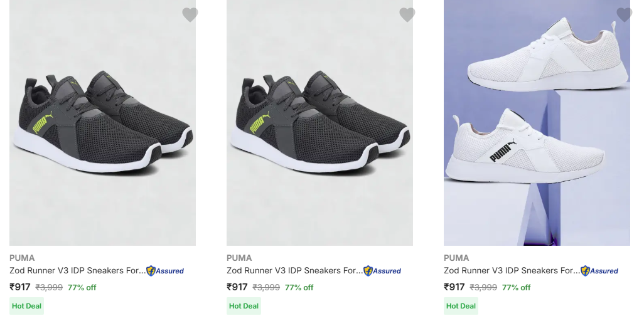644x316 pixels.
Task: Click the Assured badge on the white sneakers
Action: pyautogui.click(x=599, y=271)
